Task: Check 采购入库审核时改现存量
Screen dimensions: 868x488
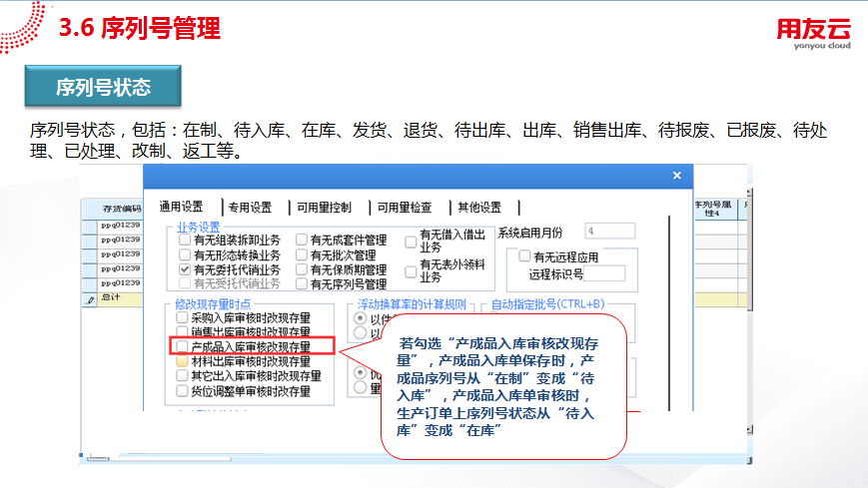Action: (182, 317)
